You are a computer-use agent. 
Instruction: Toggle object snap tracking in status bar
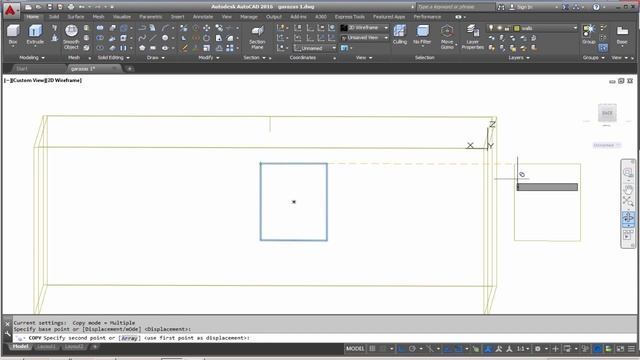(x=448, y=349)
